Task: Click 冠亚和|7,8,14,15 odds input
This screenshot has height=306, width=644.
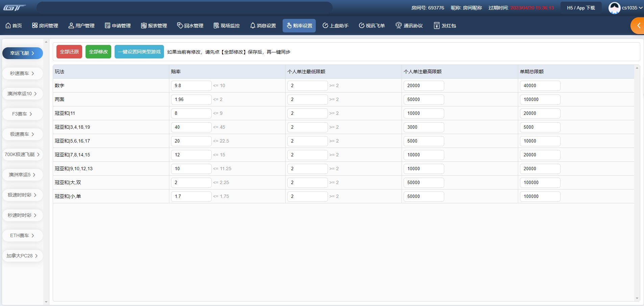Action: pyautogui.click(x=191, y=155)
